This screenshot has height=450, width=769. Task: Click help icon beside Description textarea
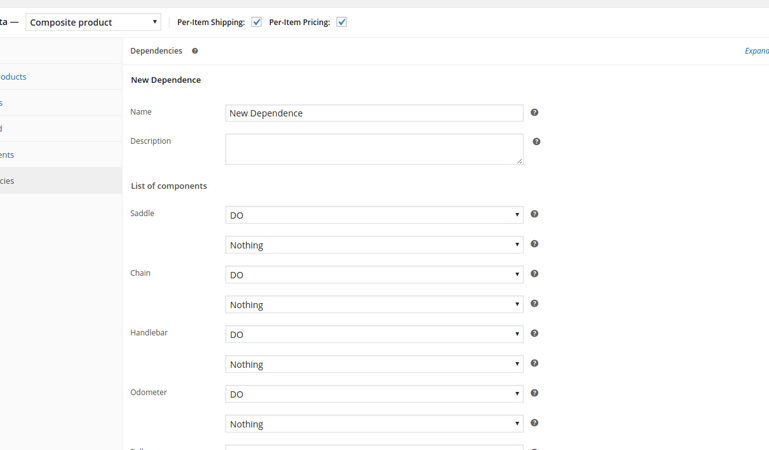pos(538,142)
